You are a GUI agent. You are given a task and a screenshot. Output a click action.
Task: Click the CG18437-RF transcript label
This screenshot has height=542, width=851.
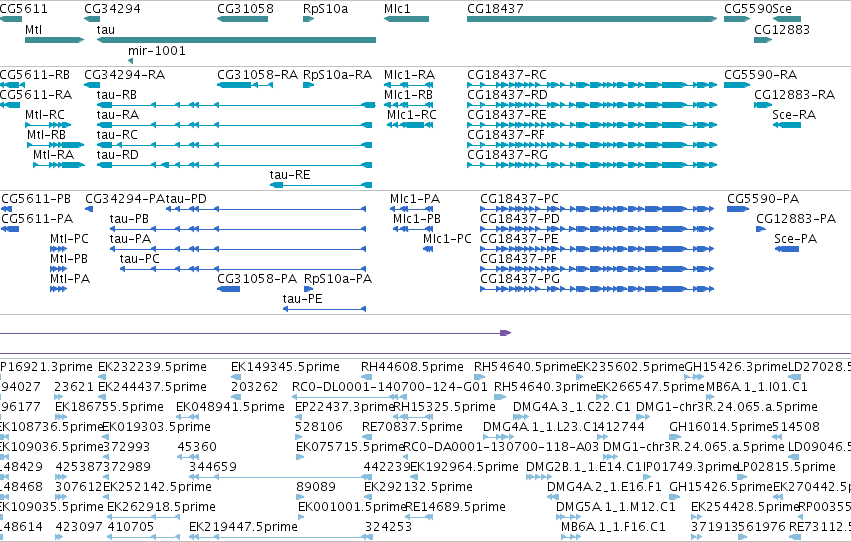click(506, 135)
